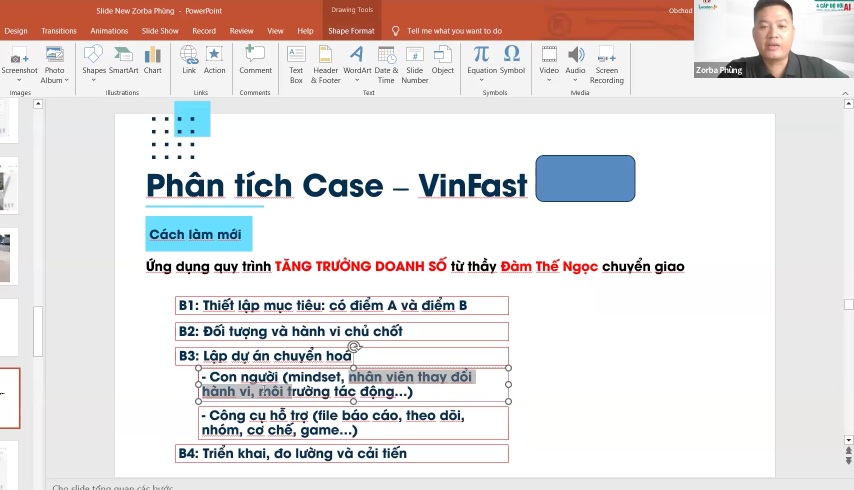Click the B3: Lập dự án chuyển hoá box
The width and height of the screenshot is (854, 490).
[342, 356]
